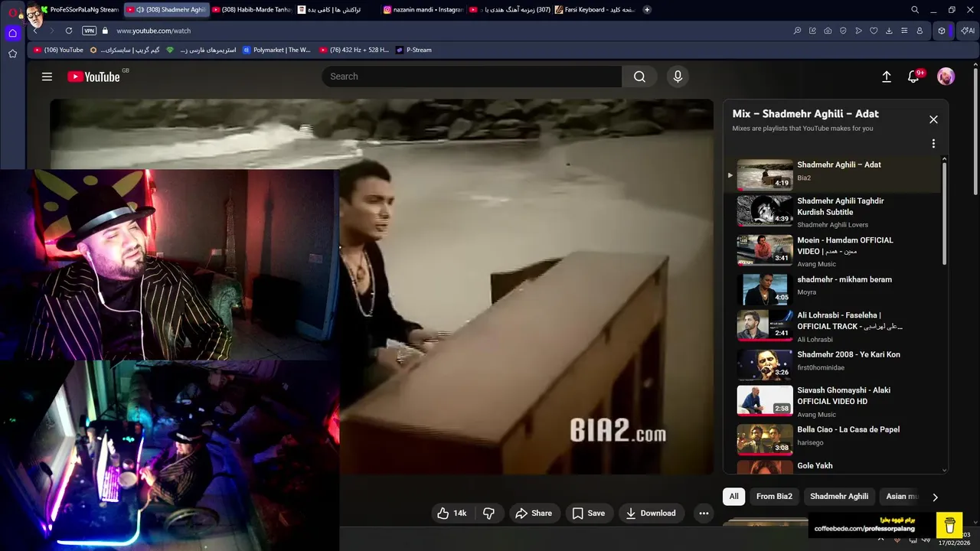Screen dimensions: 980x551
Task: Select the Shadmehr Aghili filter chip
Action: (x=839, y=497)
